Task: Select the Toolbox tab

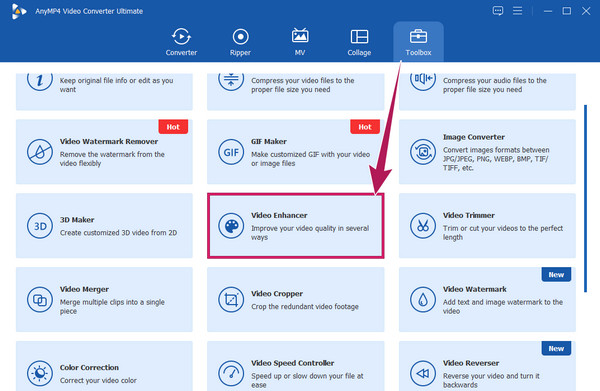Action: (418, 42)
